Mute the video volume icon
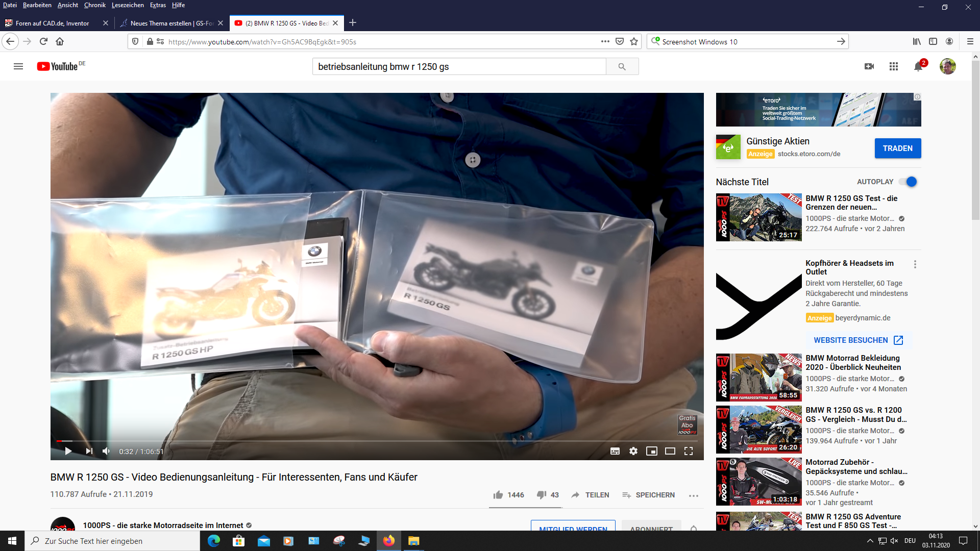980x551 pixels. pos(106,451)
